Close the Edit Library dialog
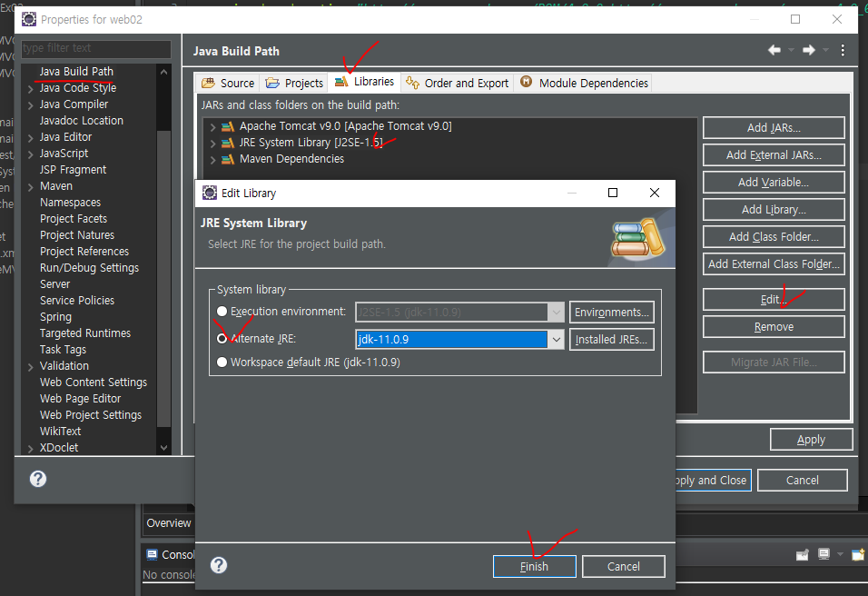 point(655,193)
